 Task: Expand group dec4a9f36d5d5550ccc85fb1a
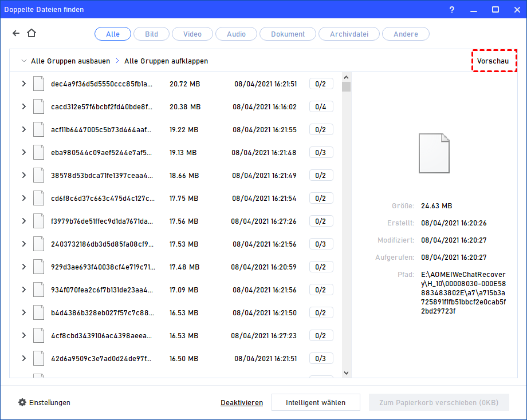pos(24,84)
